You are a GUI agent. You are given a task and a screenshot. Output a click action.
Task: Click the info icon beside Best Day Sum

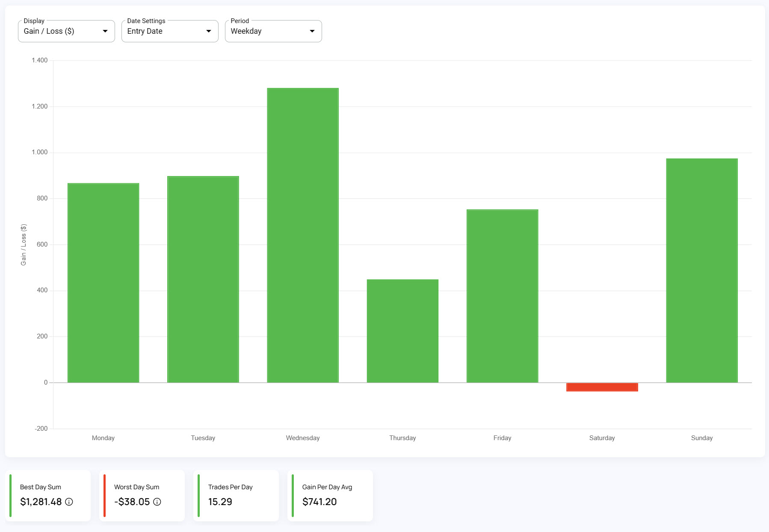click(x=69, y=502)
